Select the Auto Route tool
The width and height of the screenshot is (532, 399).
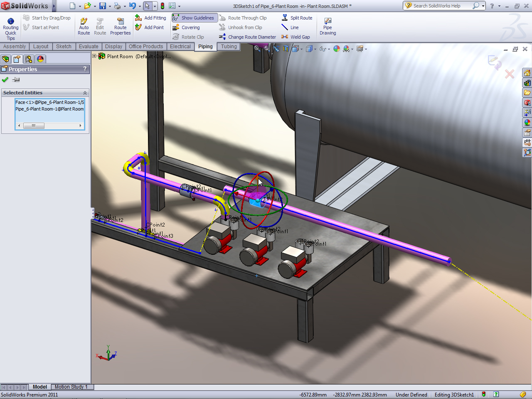coord(84,26)
